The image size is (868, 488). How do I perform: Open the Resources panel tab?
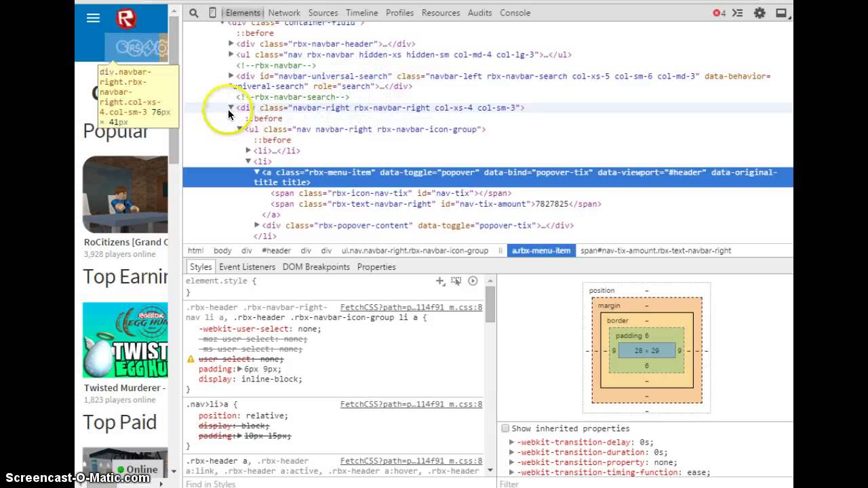pyautogui.click(x=441, y=13)
